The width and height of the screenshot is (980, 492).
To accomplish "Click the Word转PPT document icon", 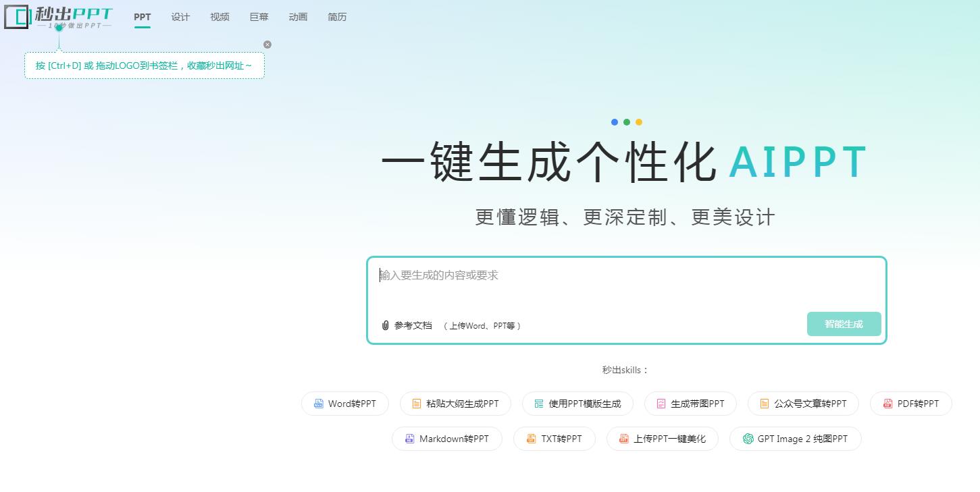I will (x=319, y=404).
